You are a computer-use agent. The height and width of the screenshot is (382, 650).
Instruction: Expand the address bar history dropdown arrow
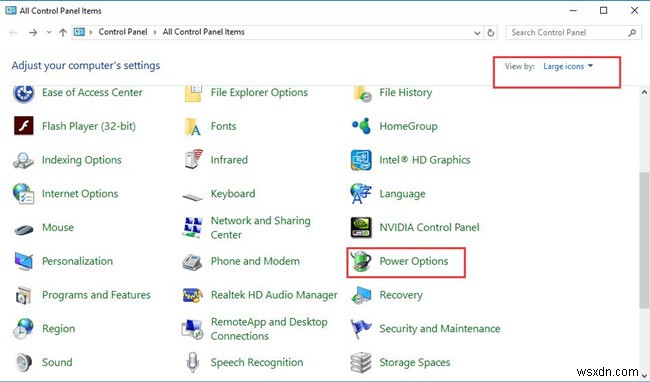point(477,33)
